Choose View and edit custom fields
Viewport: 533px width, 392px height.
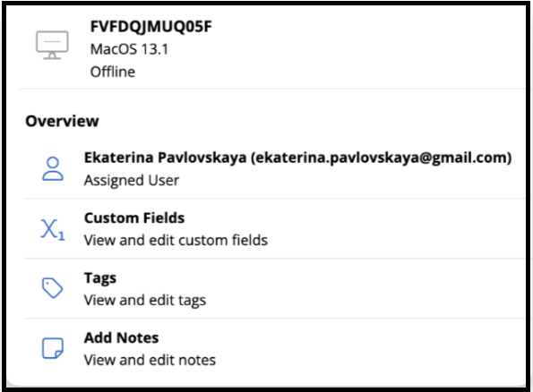tap(176, 241)
